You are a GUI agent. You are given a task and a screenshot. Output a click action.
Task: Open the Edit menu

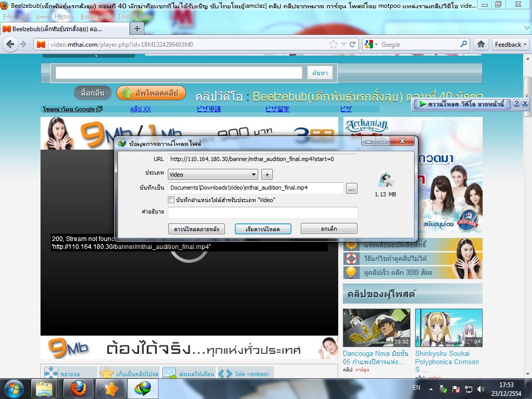pyautogui.click(x=24, y=16)
